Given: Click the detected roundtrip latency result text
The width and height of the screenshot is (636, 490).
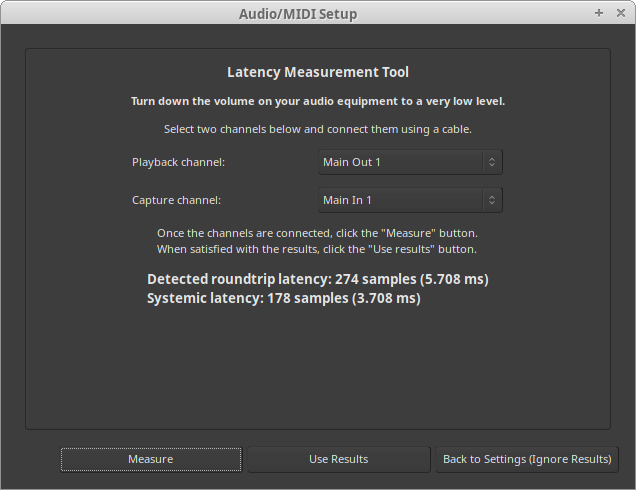Looking at the screenshot, I should (317, 279).
